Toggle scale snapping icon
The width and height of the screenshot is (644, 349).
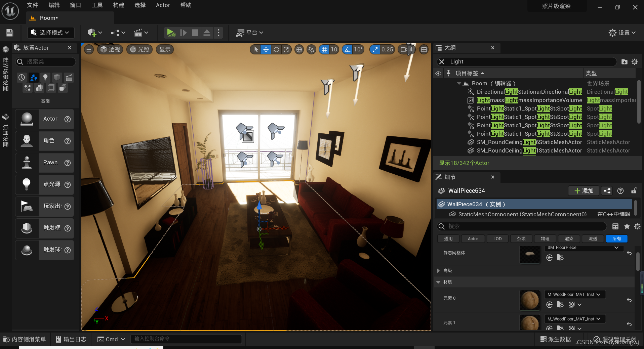375,50
